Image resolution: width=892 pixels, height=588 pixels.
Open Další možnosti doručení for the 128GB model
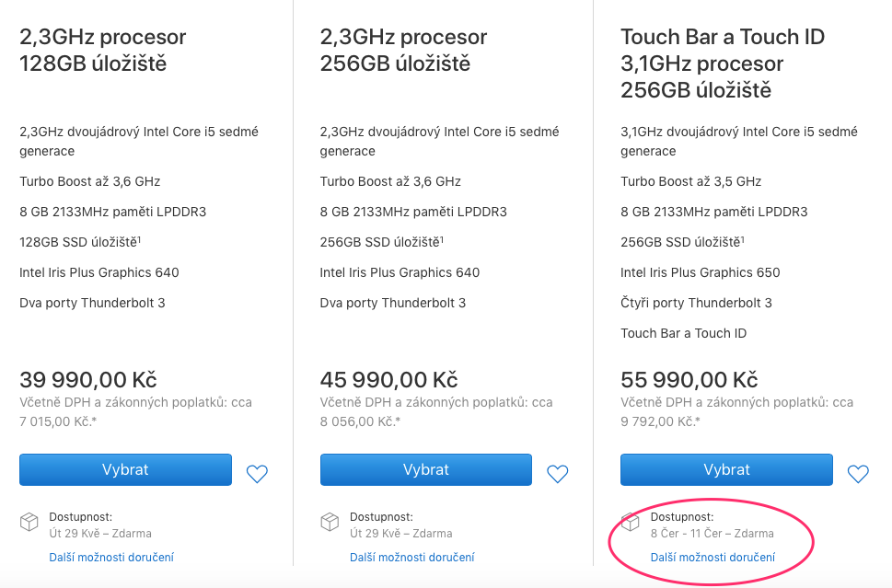click(111, 557)
